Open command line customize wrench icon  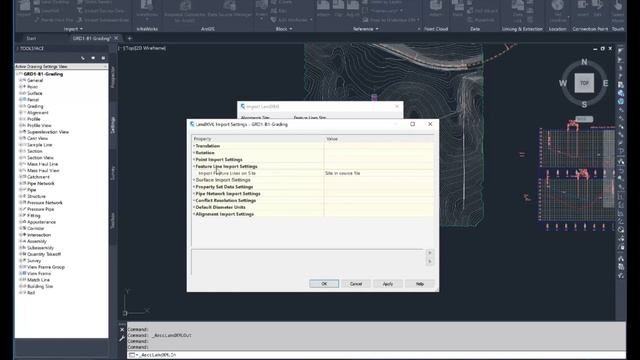tap(122, 338)
